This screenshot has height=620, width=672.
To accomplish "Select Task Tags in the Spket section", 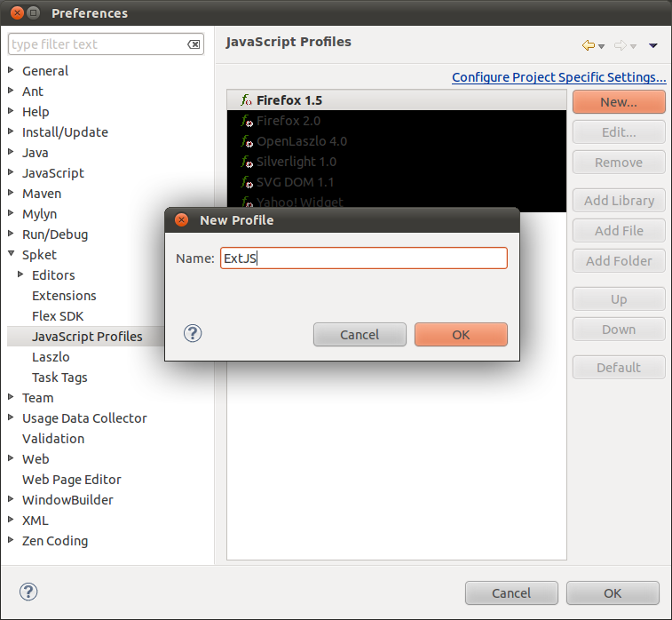I will (x=59, y=378).
